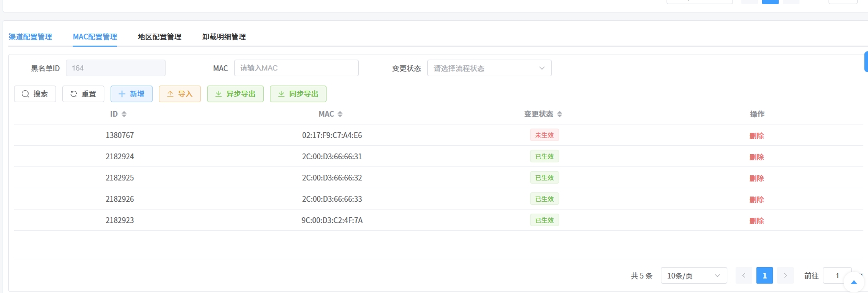
Task: Click the 新增 add button
Action: [131, 94]
